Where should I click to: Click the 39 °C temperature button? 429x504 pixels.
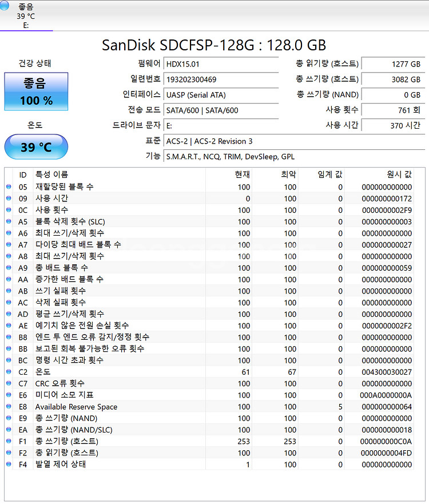pyautogui.click(x=36, y=147)
